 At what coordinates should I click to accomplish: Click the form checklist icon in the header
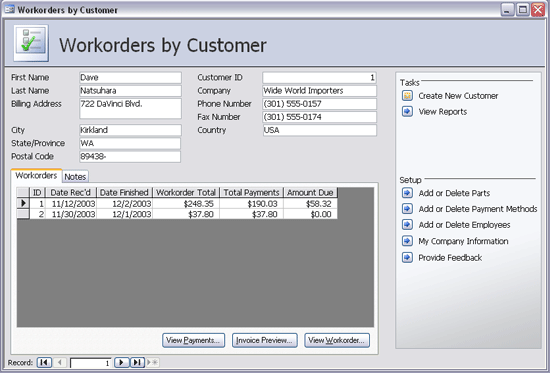[x=31, y=43]
